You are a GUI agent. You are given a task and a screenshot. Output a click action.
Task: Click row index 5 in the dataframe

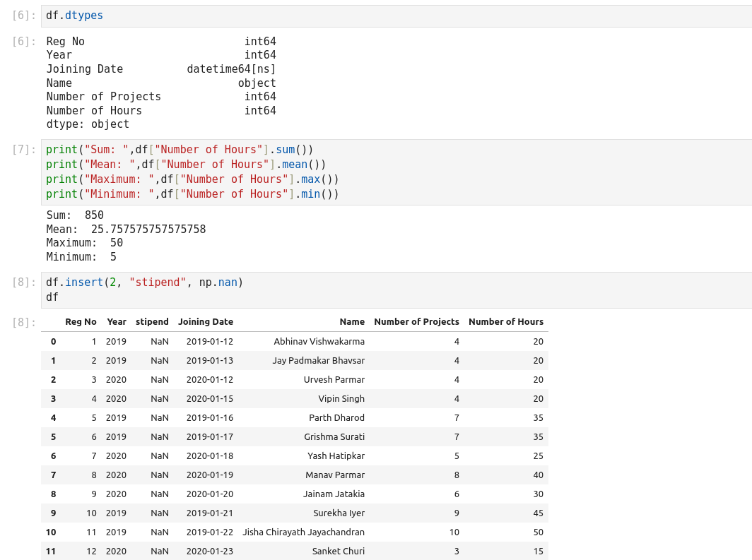[53, 437]
